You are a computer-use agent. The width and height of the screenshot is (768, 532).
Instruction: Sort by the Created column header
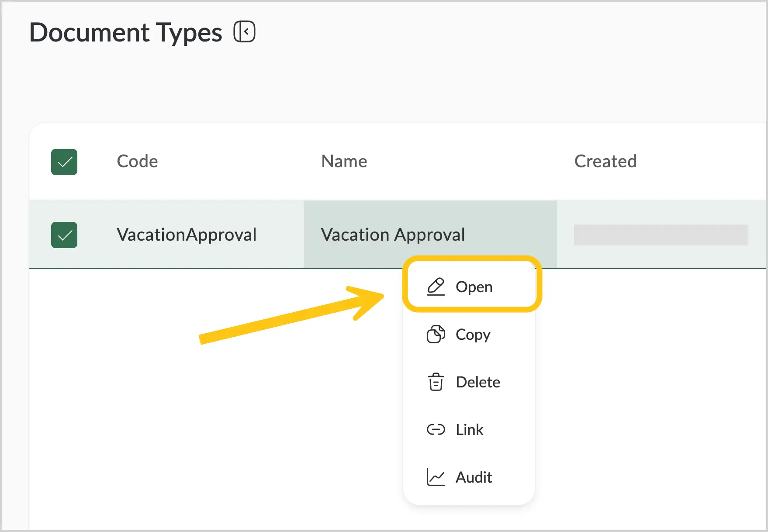point(605,162)
